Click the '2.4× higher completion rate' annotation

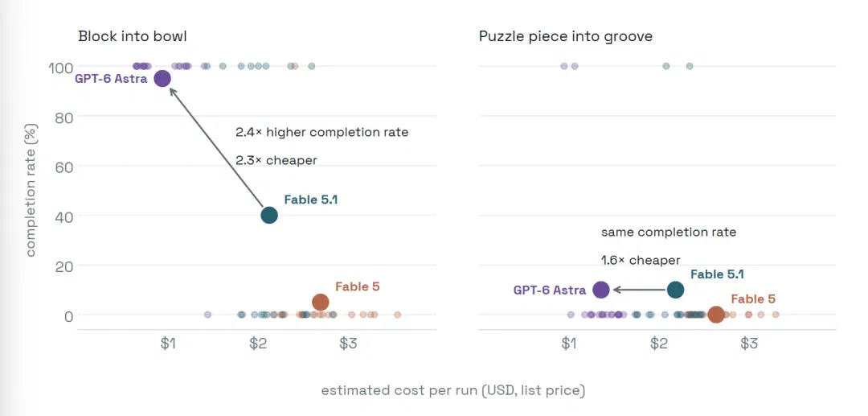pyautogui.click(x=321, y=133)
